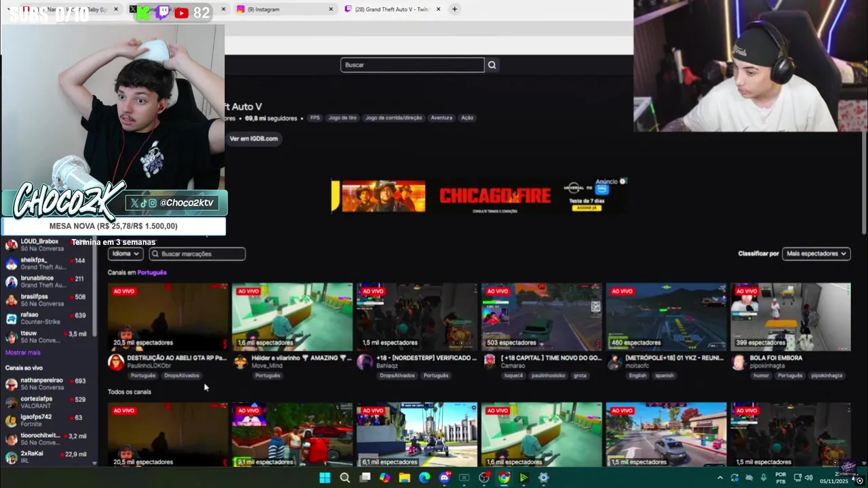Click the Ação category tag

point(467,118)
